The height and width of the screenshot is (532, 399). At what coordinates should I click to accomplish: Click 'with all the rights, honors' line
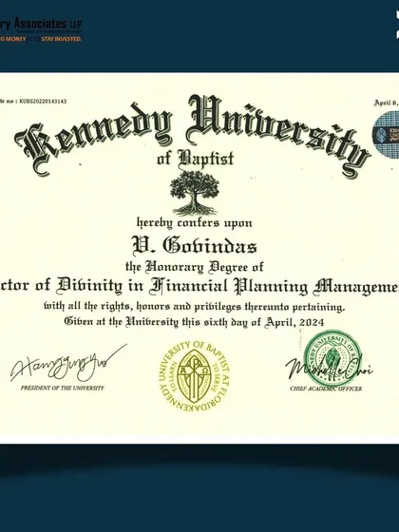pyautogui.click(x=195, y=307)
